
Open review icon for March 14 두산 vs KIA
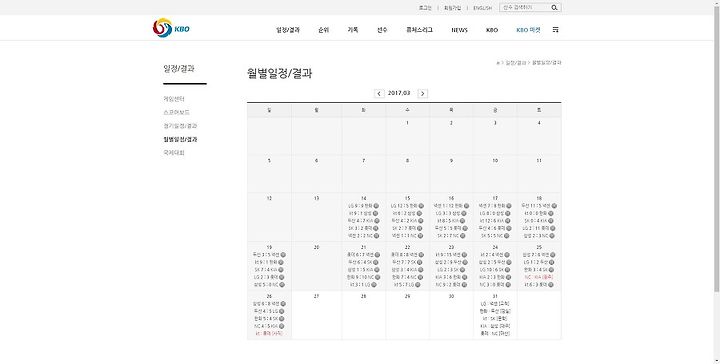(377, 221)
